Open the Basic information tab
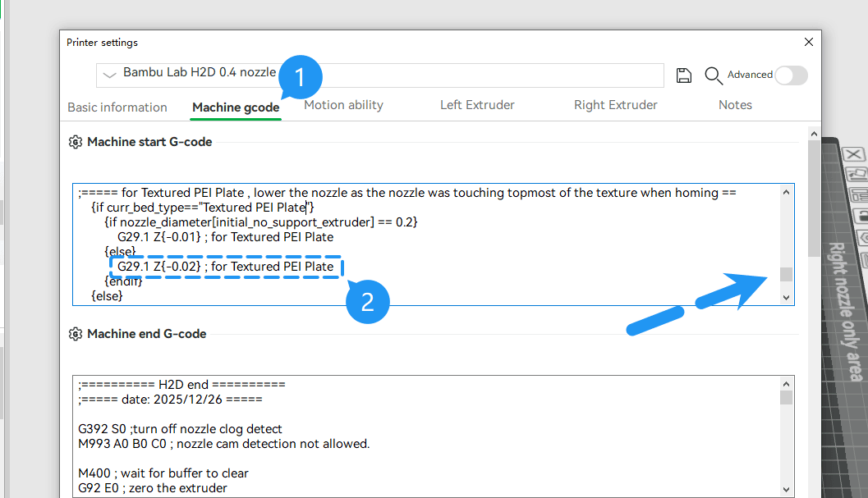 [x=117, y=107]
